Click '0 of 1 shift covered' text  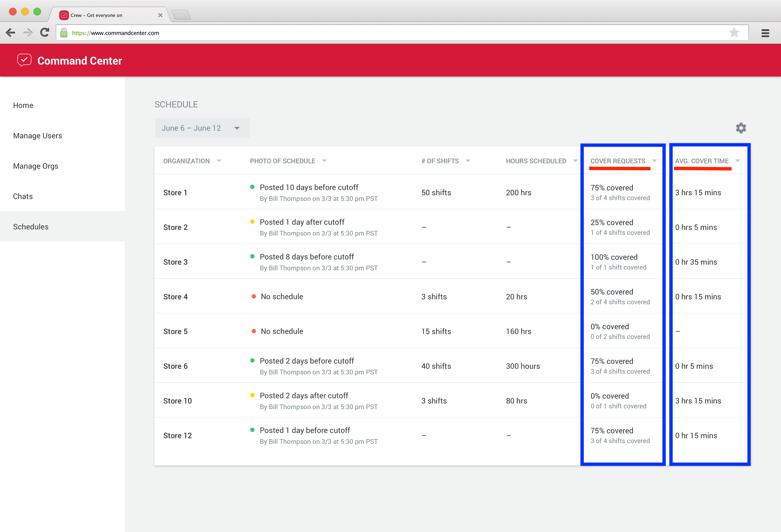[619, 406]
